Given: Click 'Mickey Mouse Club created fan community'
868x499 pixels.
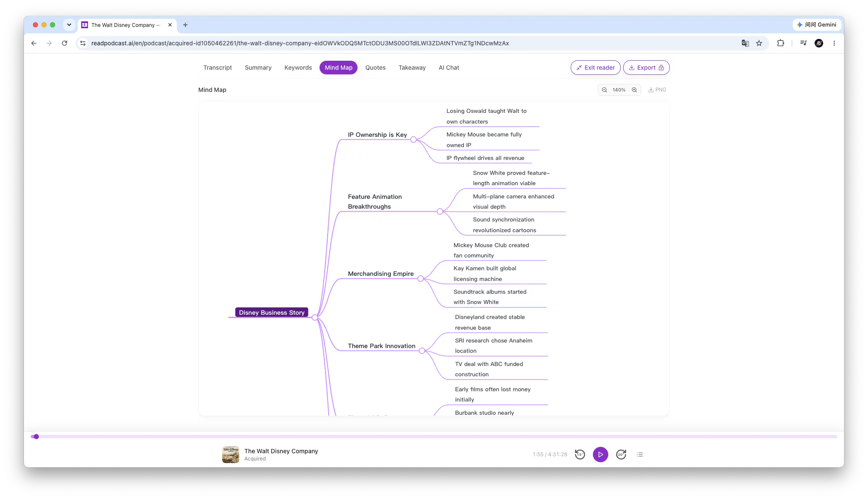Looking at the screenshot, I should pyautogui.click(x=491, y=250).
